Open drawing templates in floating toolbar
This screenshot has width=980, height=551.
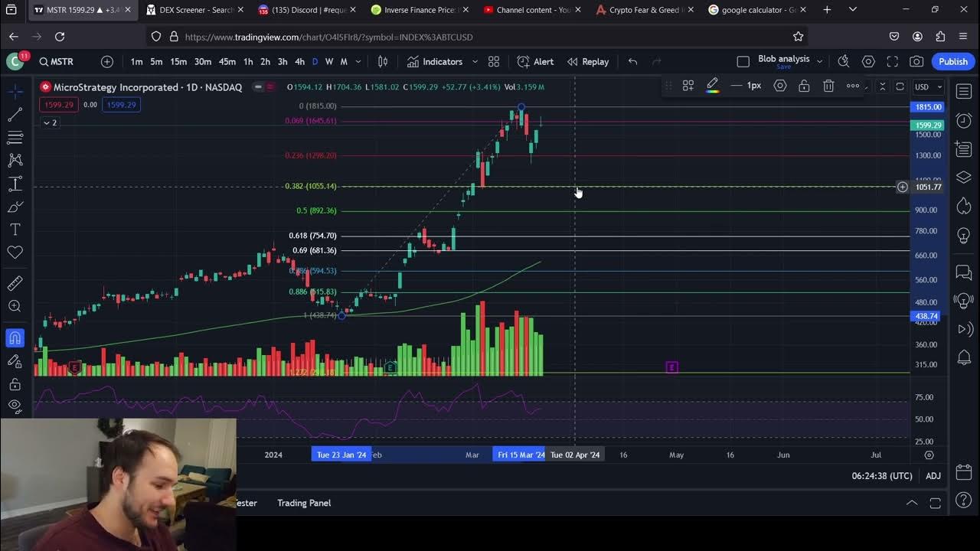pos(688,86)
